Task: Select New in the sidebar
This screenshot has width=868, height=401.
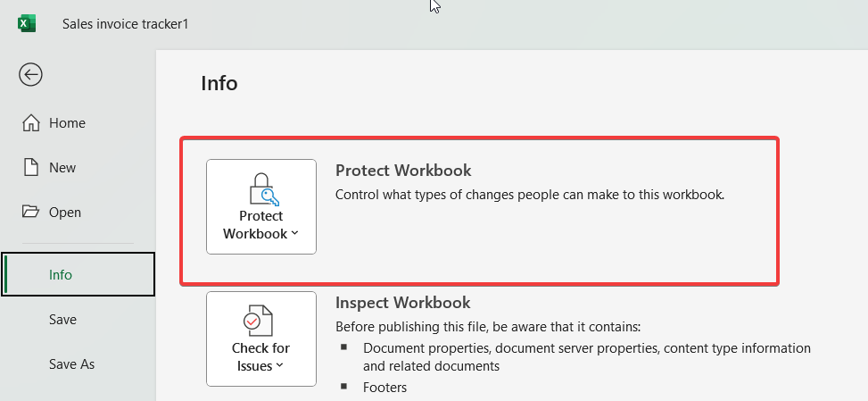Action: click(78, 167)
